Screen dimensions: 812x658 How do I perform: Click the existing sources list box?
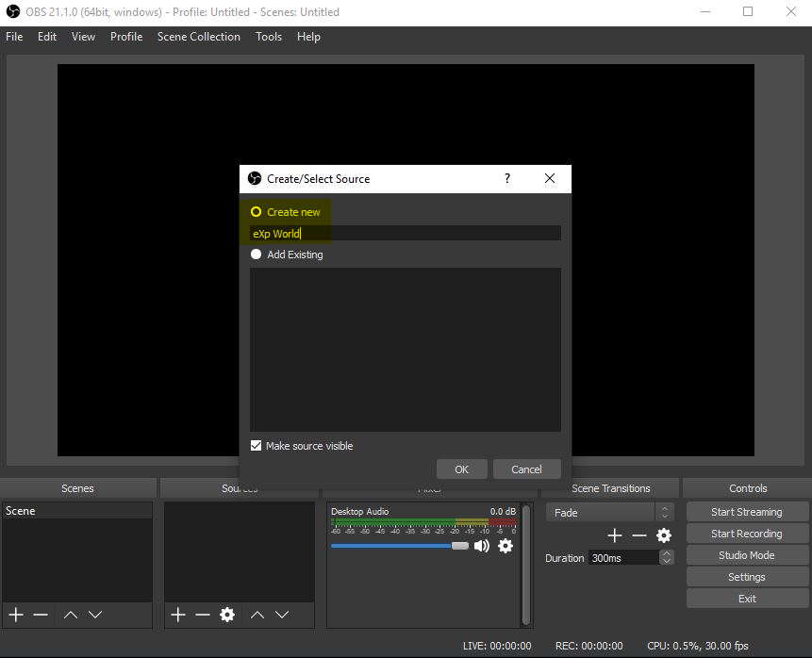(x=406, y=350)
